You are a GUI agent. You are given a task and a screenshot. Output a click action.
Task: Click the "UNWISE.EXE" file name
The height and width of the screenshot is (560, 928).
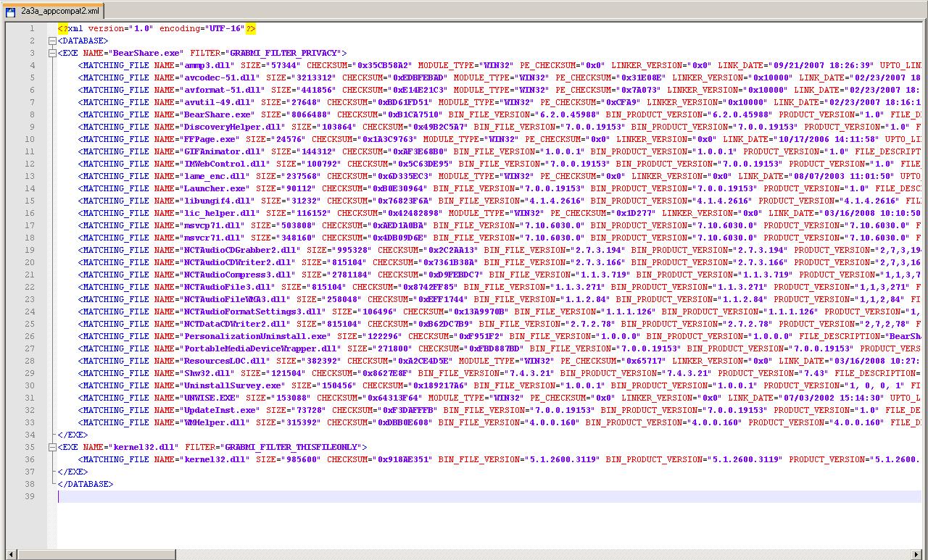tap(210, 398)
